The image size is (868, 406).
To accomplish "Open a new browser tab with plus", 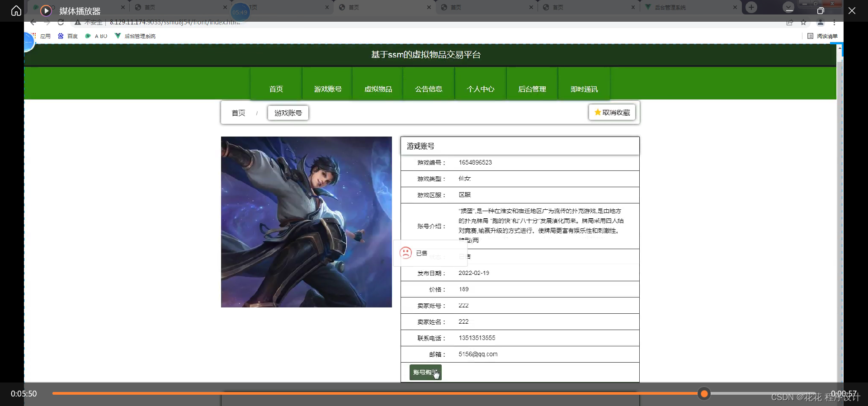I will coord(751,7).
